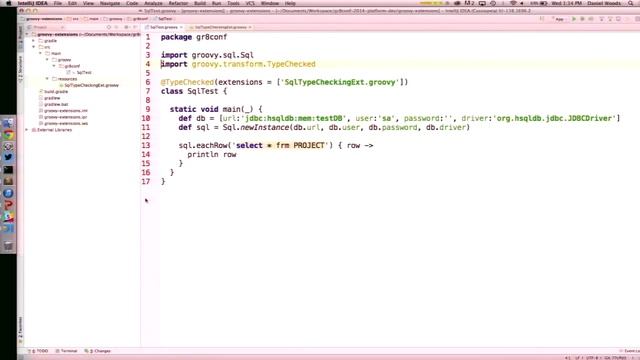The image size is (640, 360).
Task: Click the battery status icon in menu bar
Action: point(543,3)
